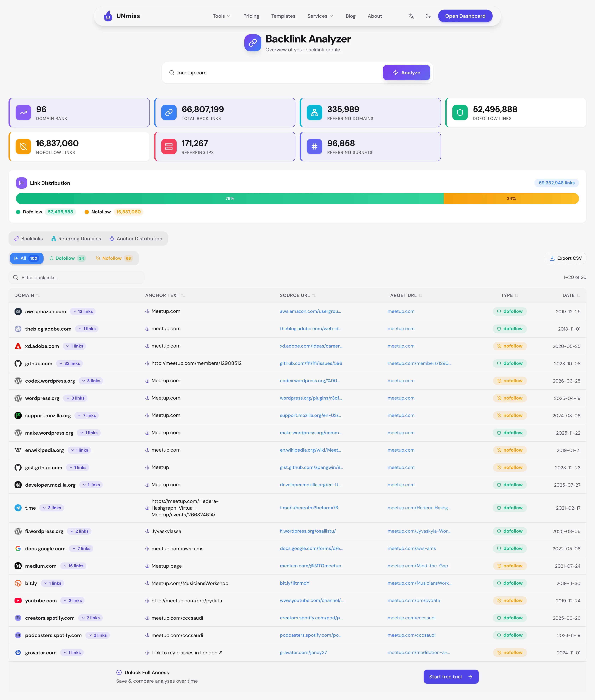Click the Referring IPs server icon
595x700 pixels.
169,147
